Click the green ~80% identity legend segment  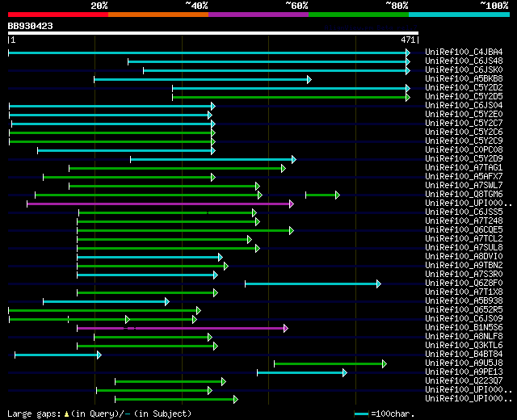pos(359,15)
